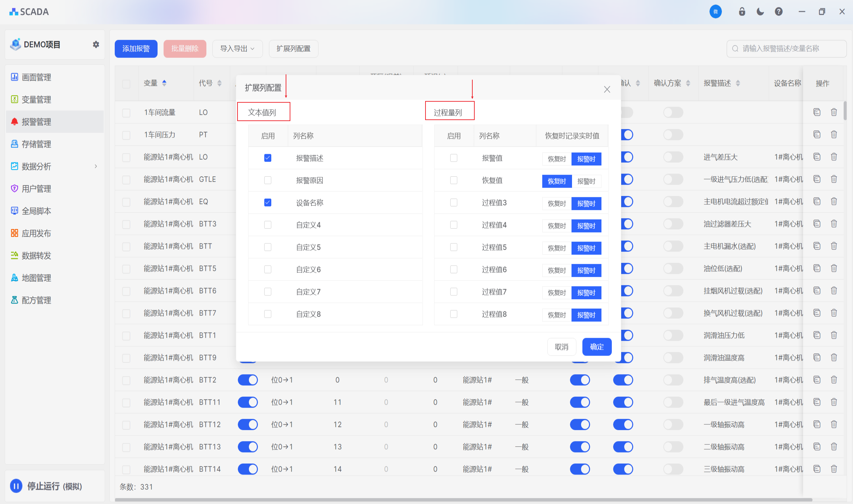The image size is (853, 504).
Task: Toggle dark mode moon icon
Action: coord(760,12)
